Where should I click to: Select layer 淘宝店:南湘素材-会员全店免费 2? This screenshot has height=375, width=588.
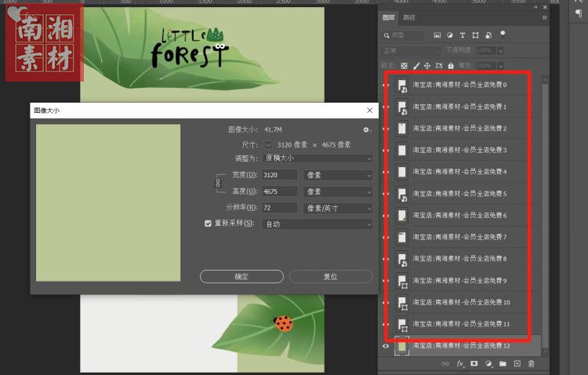pyautogui.click(x=459, y=129)
